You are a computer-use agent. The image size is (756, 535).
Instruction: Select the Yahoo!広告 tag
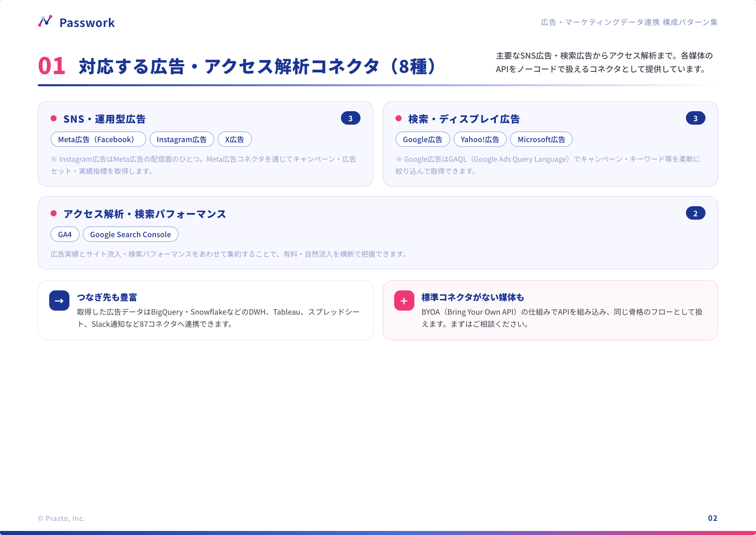[x=480, y=139]
